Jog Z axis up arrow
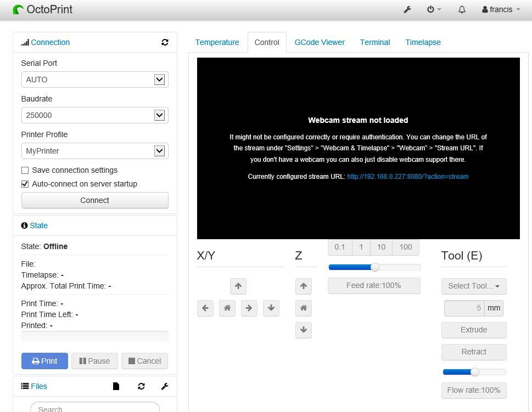This screenshot has width=532, height=412. tap(303, 286)
